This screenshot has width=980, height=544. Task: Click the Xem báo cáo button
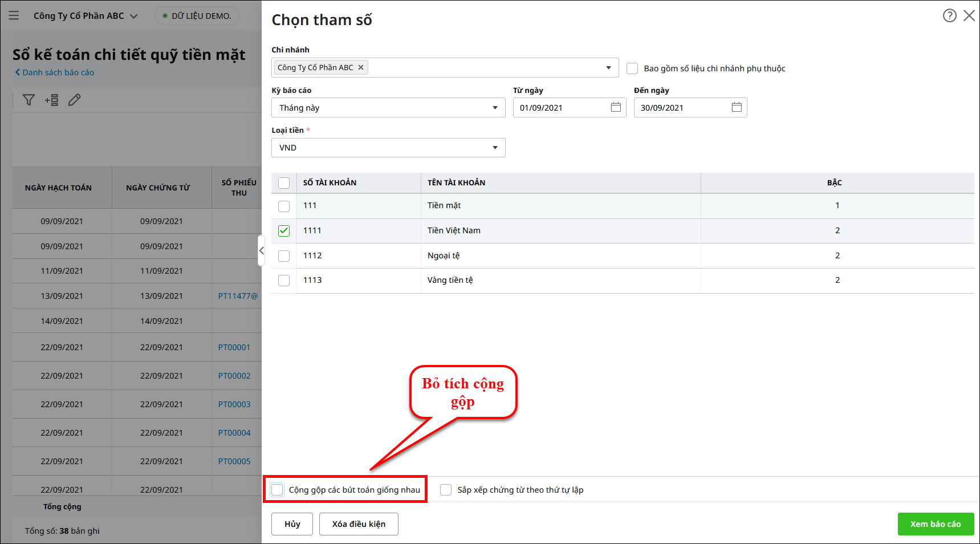tap(935, 524)
